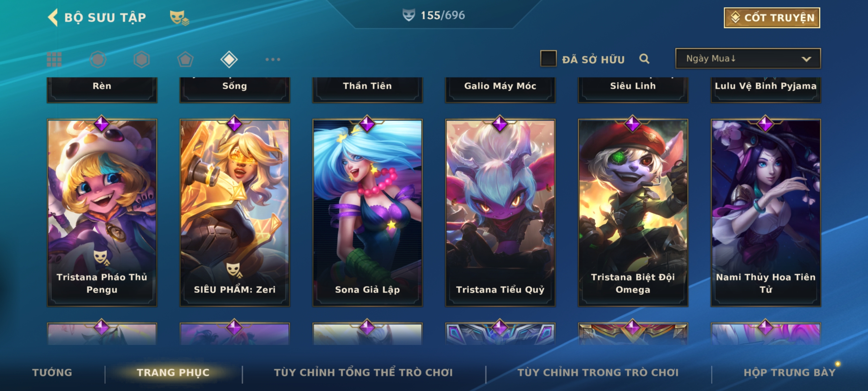Image resolution: width=868 pixels, height=391 pixels.
Task: Open Tùy Chỉnh Tổng Thể Trò Chơi
Action: (363, 373)
